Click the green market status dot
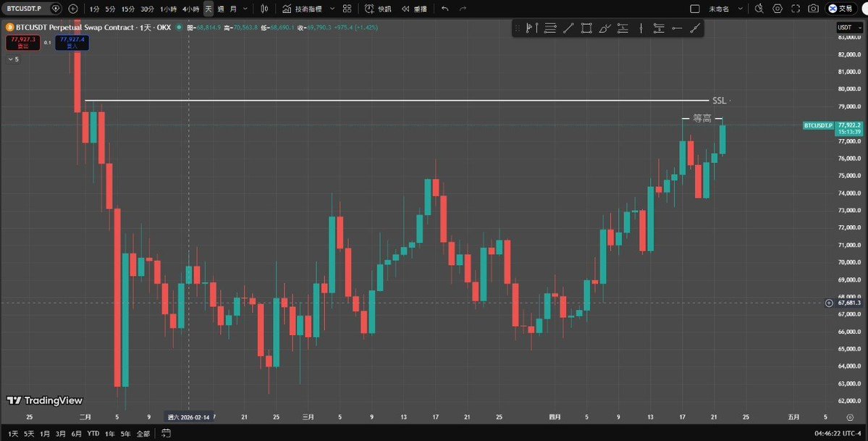This screenshot has height=441, width=868. pos(179,27)
